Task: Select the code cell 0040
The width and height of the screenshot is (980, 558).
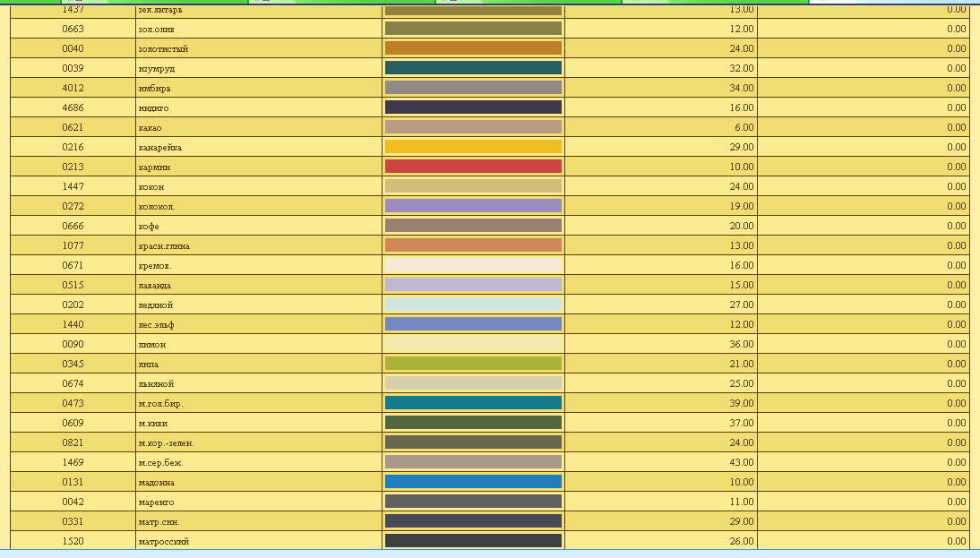Action: tap(73, 48)
